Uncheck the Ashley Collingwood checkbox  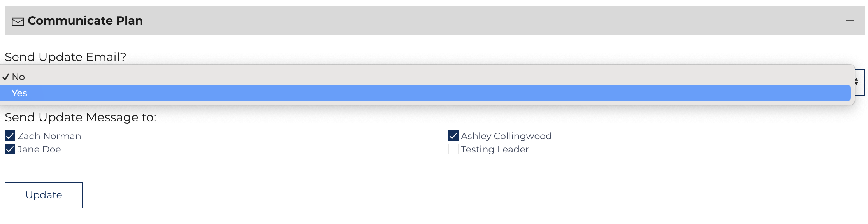click(453, 136)
